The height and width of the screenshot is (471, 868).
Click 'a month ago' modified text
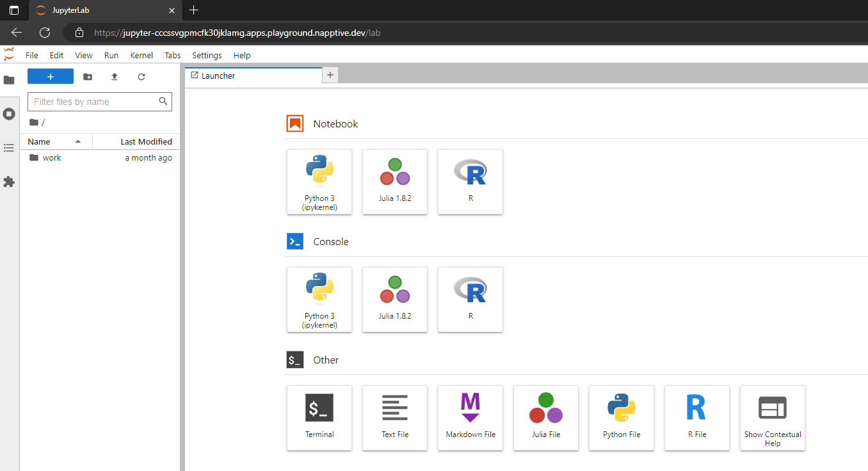149,157
